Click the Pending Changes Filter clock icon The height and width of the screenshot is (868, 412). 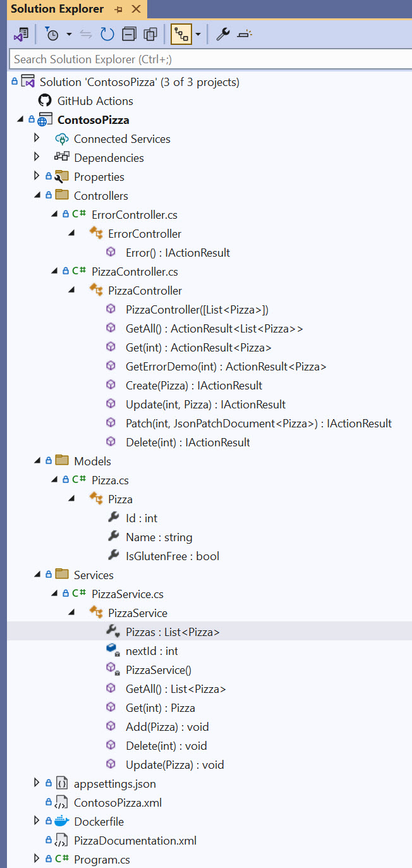(x=52, y=34)
